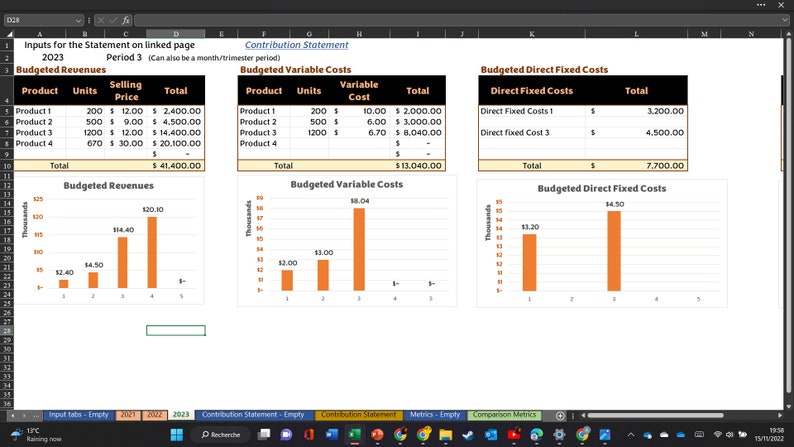Open the Windows Start menu
Viewport: 794px width, 447px height.
177,434
